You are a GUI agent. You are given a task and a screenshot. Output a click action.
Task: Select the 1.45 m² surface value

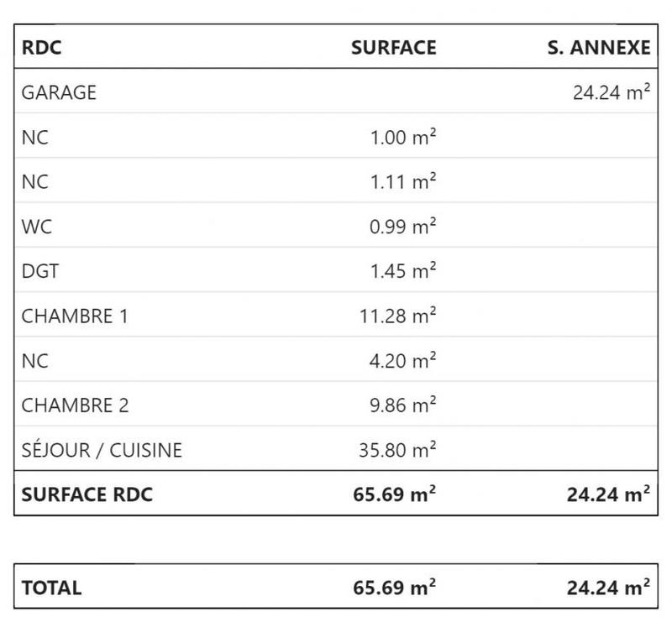[x=402, y=271]
